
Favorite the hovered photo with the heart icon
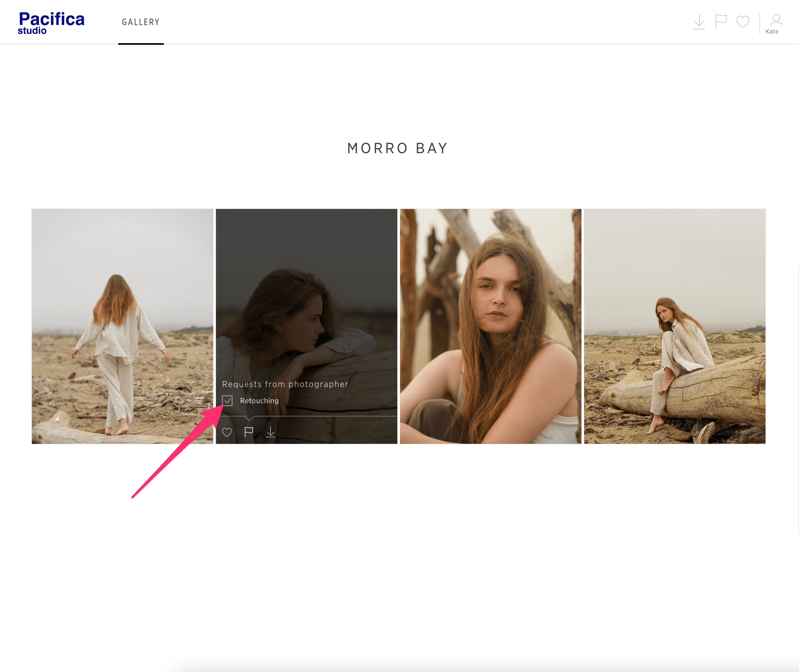point(227,432)
